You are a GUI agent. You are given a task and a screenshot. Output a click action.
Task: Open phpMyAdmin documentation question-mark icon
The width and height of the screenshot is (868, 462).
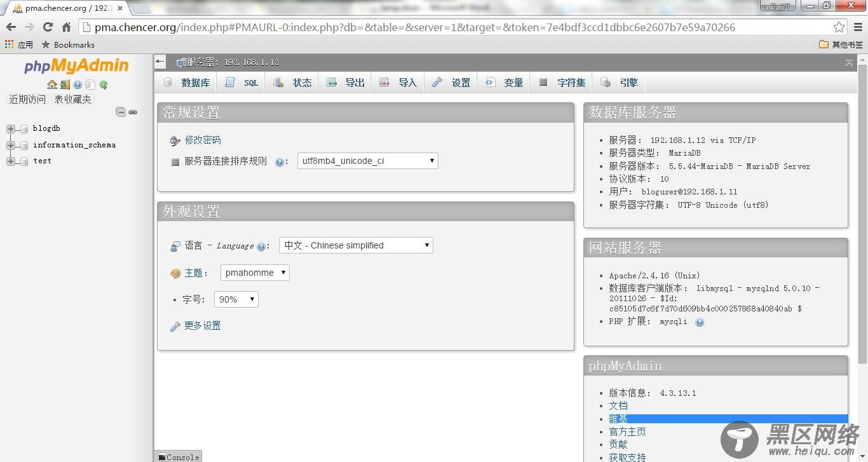click(78, 85)
